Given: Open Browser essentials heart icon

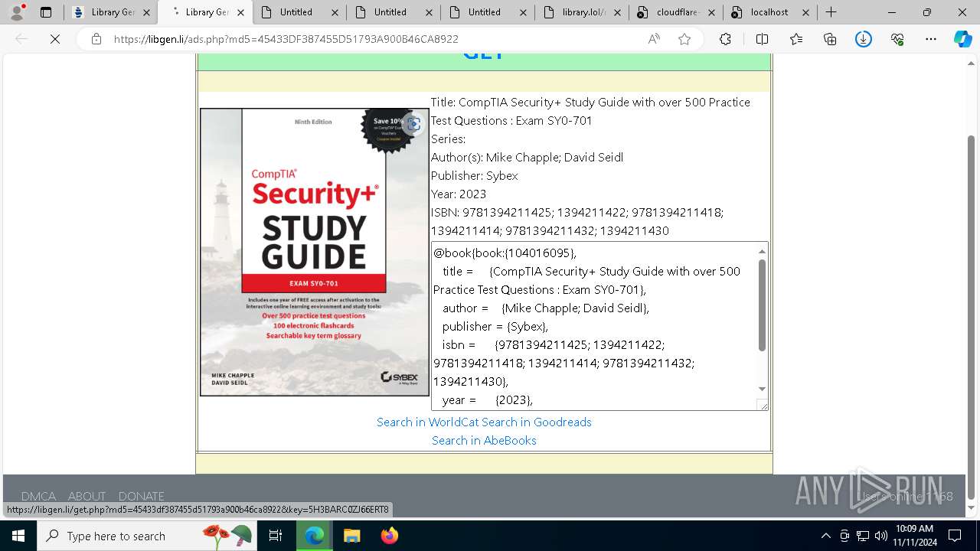Looking at the screenshot, I should coord(897,39).
